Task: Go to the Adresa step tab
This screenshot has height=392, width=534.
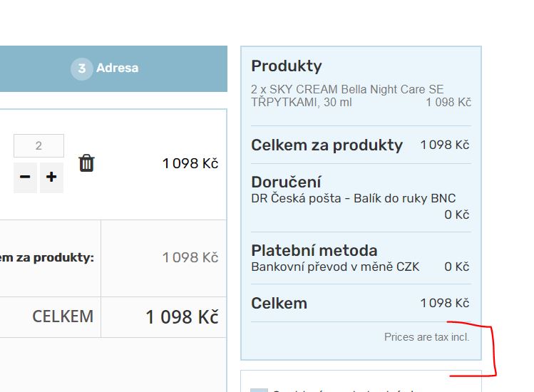Action: 117,68
